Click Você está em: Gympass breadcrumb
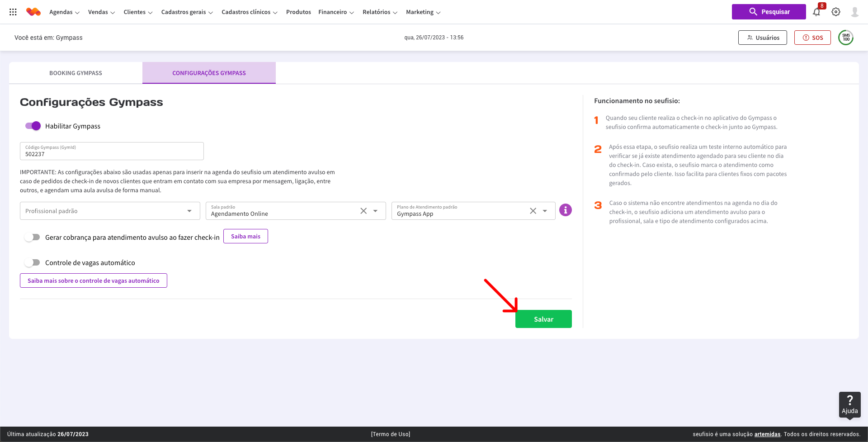868x442 pixels. point(48,38)
